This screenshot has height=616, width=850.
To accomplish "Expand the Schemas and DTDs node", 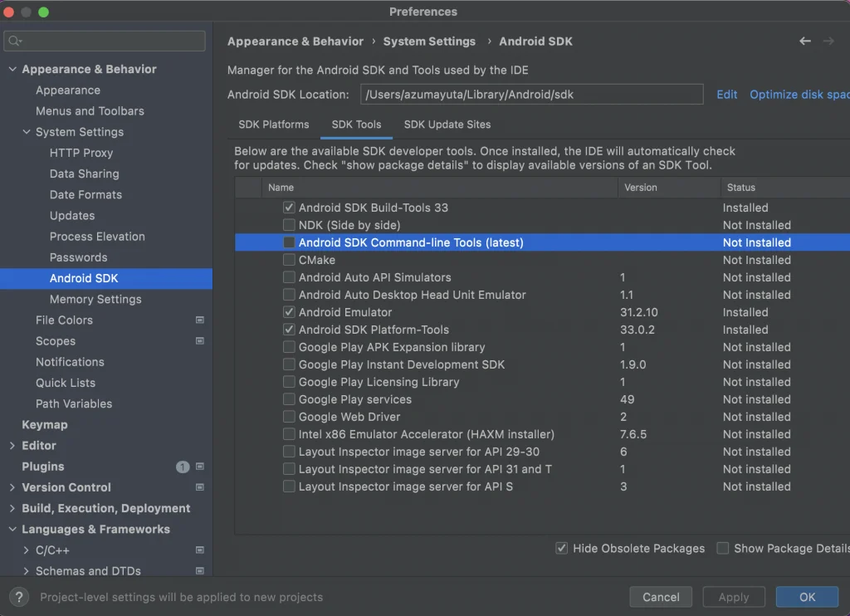I will coord(26,571).
